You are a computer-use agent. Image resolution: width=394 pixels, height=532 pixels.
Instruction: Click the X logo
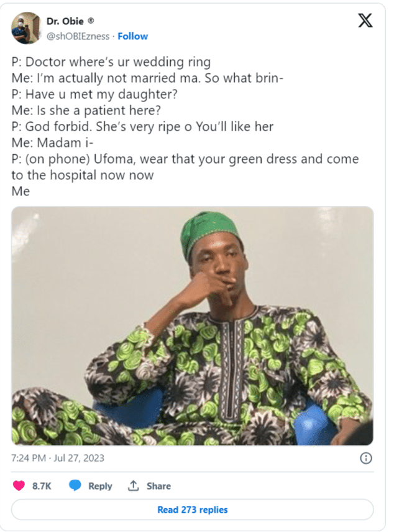point(365,22)
